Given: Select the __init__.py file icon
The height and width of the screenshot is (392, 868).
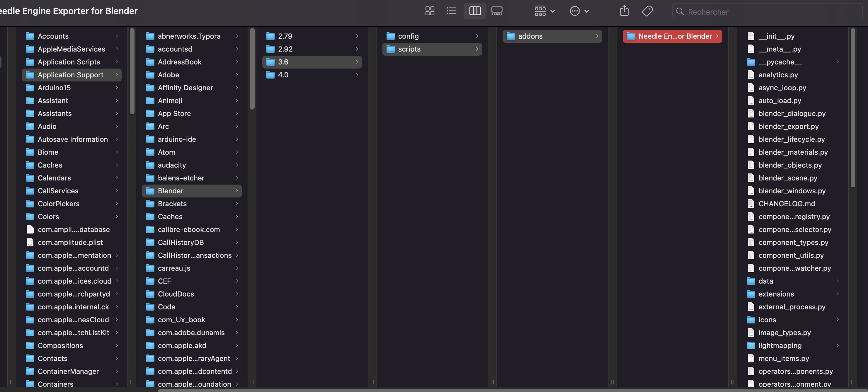Looking at the screenshot, I should (x=751, y=36).
